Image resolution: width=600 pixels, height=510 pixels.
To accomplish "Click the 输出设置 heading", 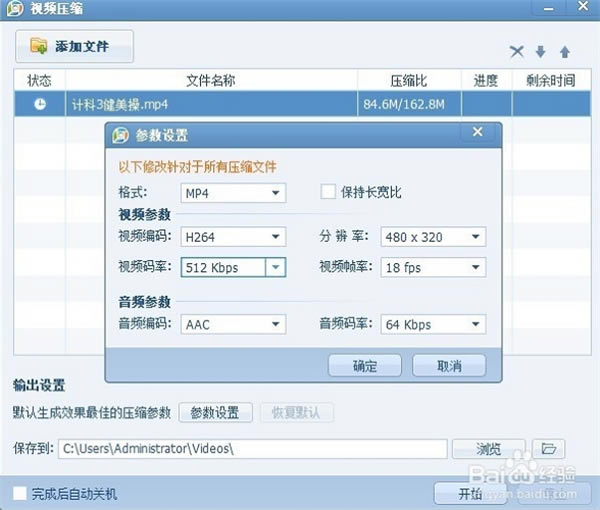I will 39,385.
